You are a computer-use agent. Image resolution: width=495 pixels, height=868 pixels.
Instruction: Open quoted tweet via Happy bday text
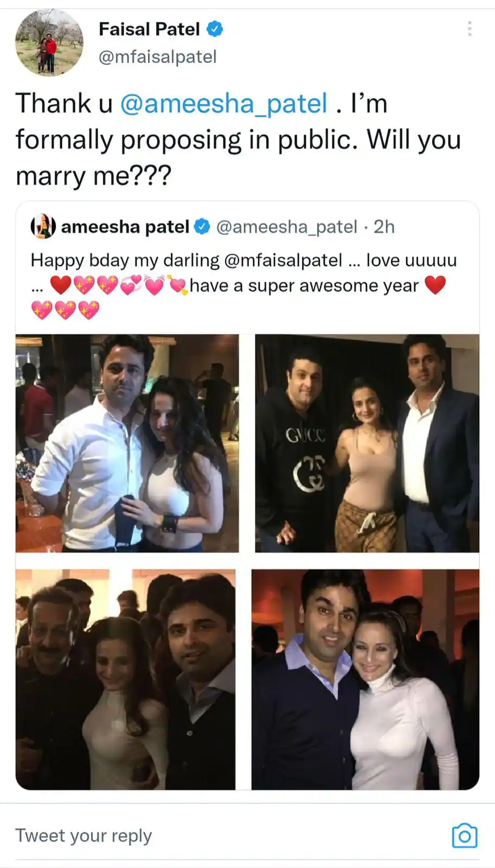125,260
